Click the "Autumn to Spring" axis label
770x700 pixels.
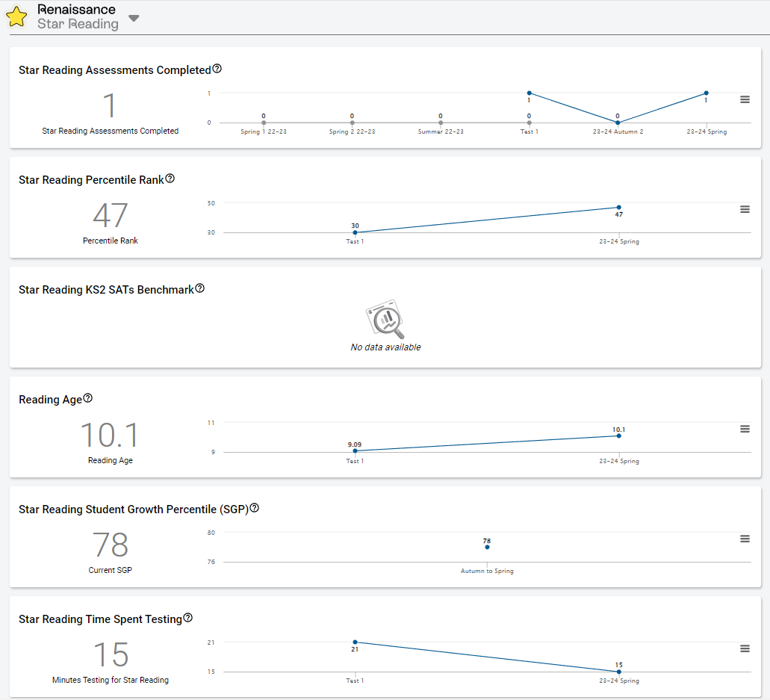coord(487,571)
